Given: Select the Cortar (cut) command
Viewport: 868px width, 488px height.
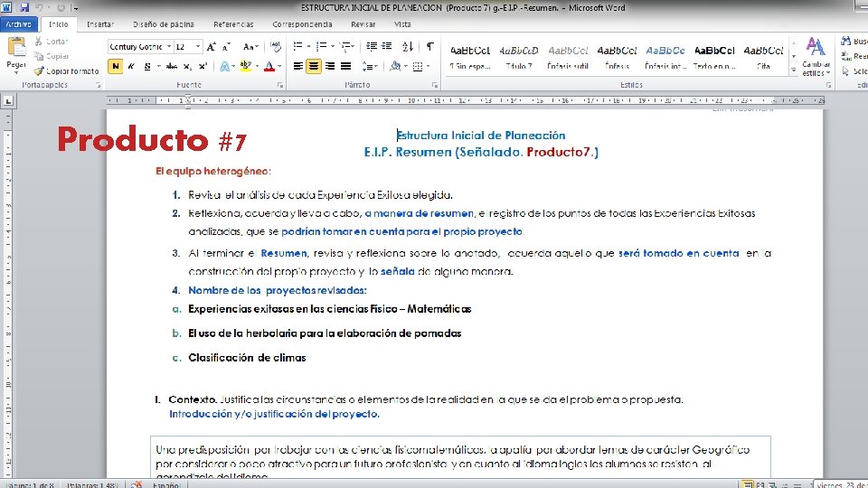Looking at the screenshot, I should pos(51,42).
